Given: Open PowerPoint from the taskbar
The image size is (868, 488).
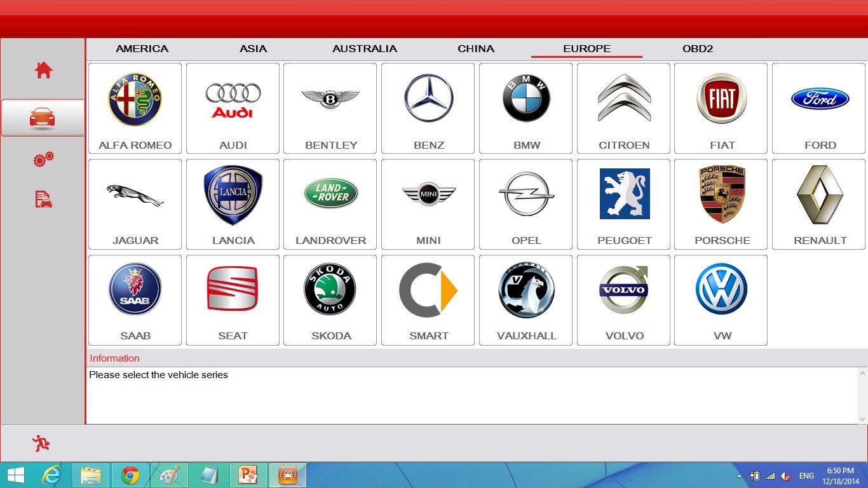Looking at the screenshot, I should click(248, 475).
